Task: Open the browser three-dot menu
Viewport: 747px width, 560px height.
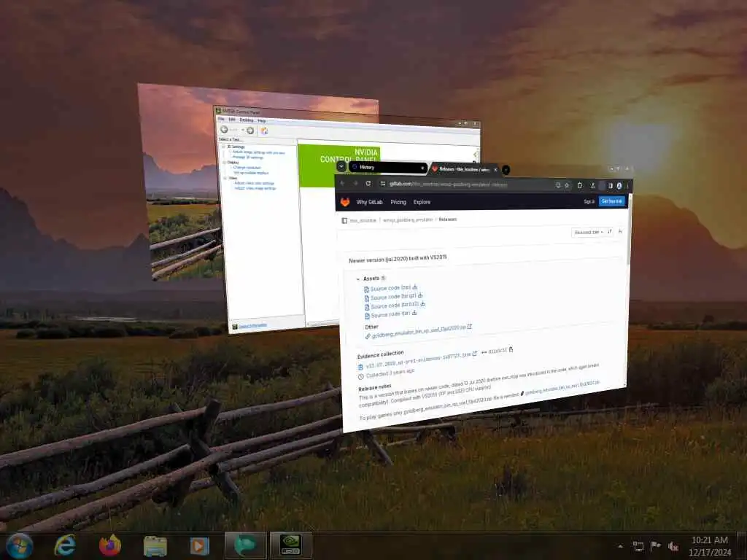Action: (628, 186)
